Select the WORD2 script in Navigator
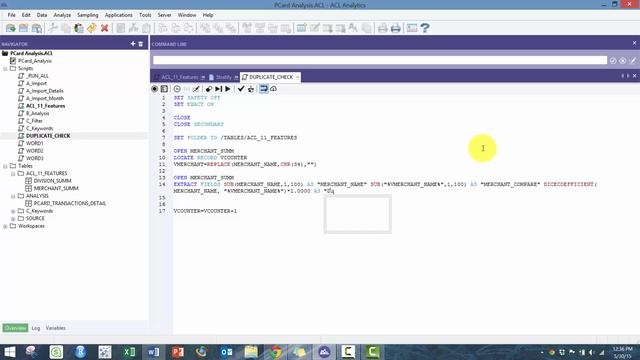Viewport: 640px width, 360px height. pos(35,151)
